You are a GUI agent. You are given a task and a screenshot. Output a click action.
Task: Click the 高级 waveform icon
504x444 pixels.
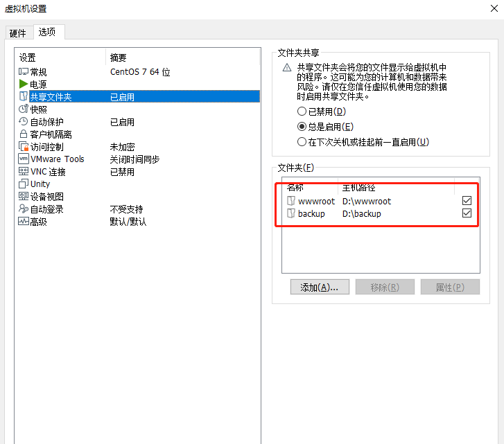tap(24, 221)
